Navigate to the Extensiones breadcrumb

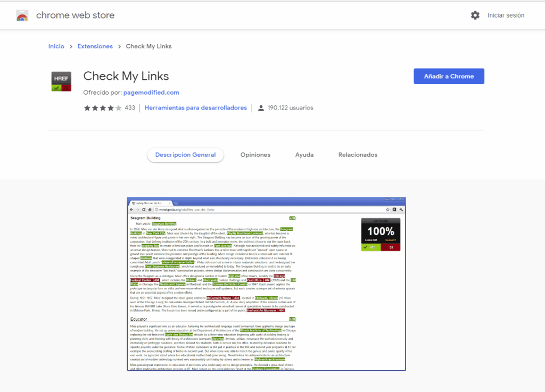[x=95, y=46]
